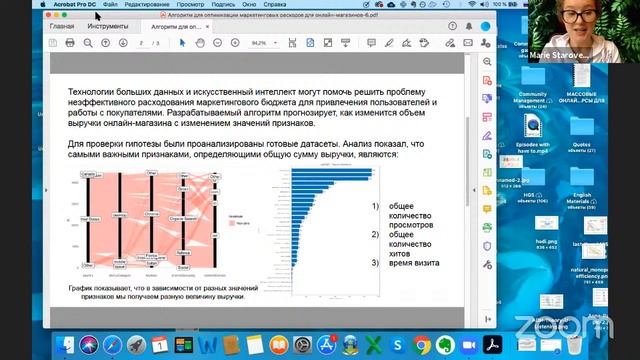Screen dimensions: 640x360
Task: Open the Справка menu
Action: [275, 4]
